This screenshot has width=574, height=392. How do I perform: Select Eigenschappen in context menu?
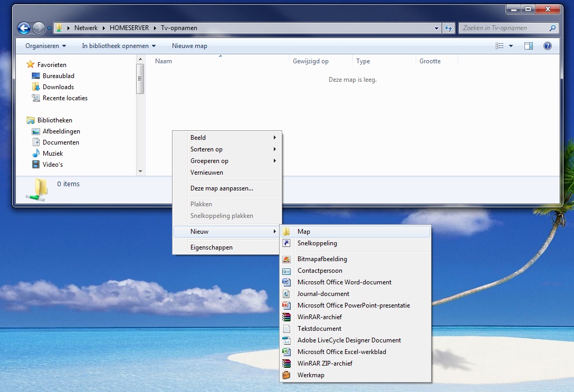[211, 247]
